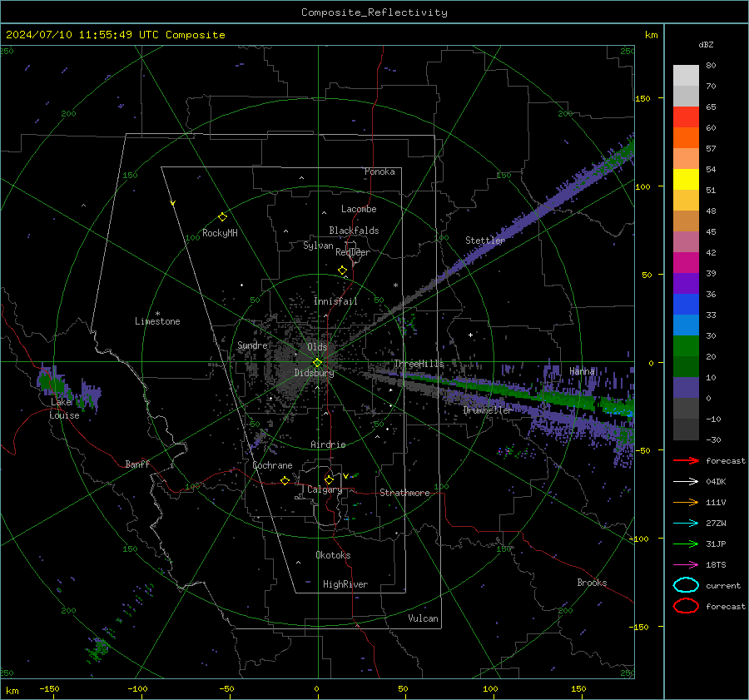Click the Strathmore map label
Screen dimensions: 749x700
[x=404, y=493]
